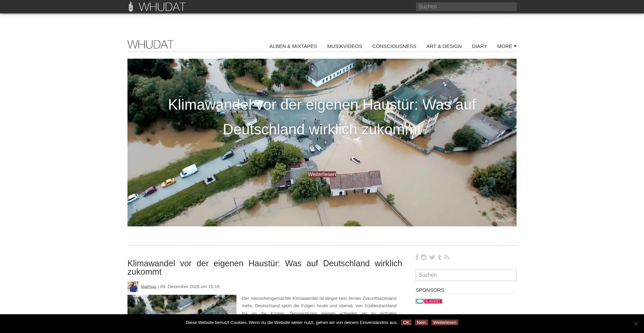The height and width of the screenshot is (333, 644).
Task: Open the Facebook icon in the sidebar
Action: [x=417, y=257]
